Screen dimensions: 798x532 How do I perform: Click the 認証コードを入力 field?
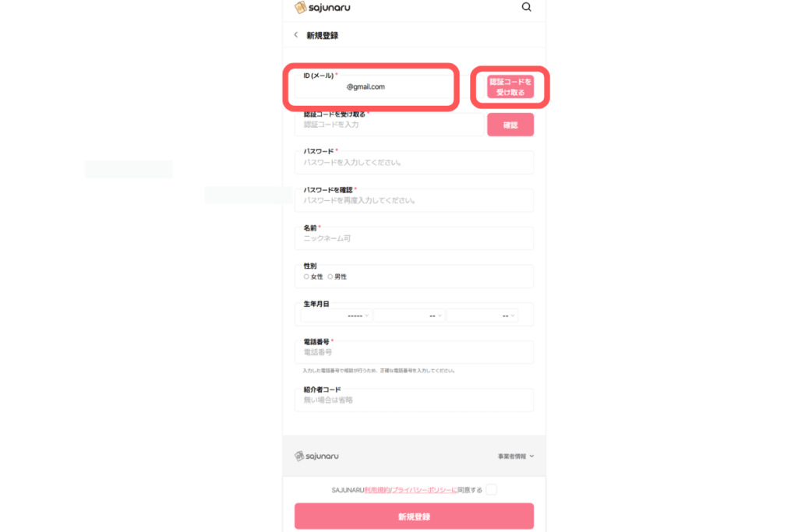389,125
